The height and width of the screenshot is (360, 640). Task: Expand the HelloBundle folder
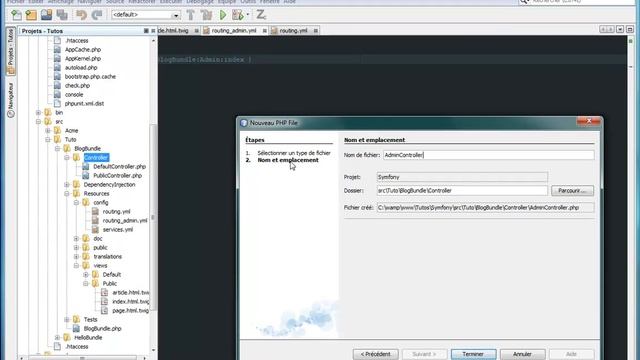coord(58,338)
